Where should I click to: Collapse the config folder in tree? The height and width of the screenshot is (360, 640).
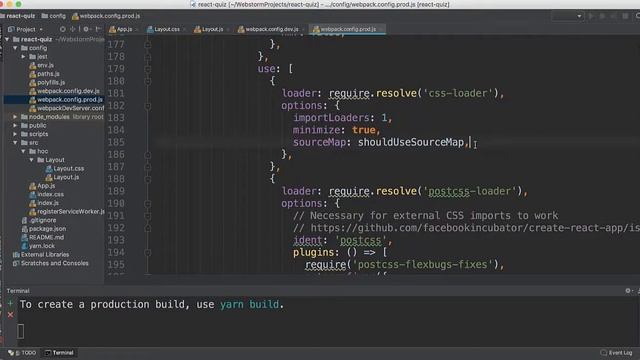(x=16, y=48)
